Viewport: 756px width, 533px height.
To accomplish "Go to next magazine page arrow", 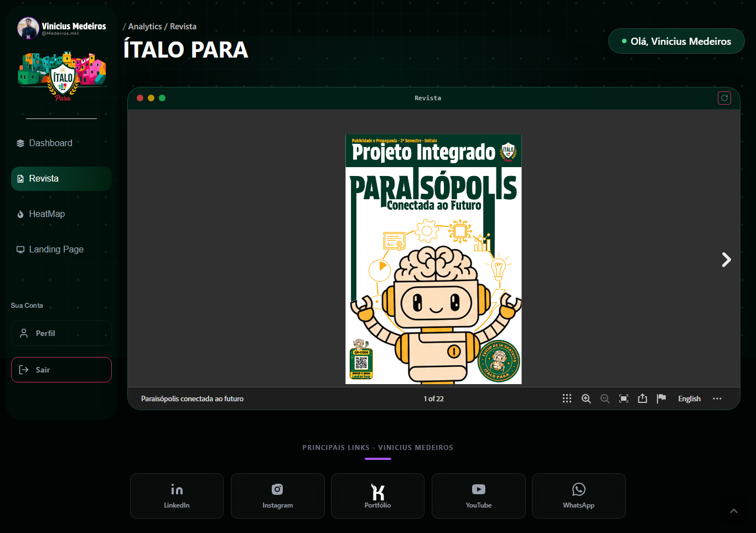I will click(726, 260).
